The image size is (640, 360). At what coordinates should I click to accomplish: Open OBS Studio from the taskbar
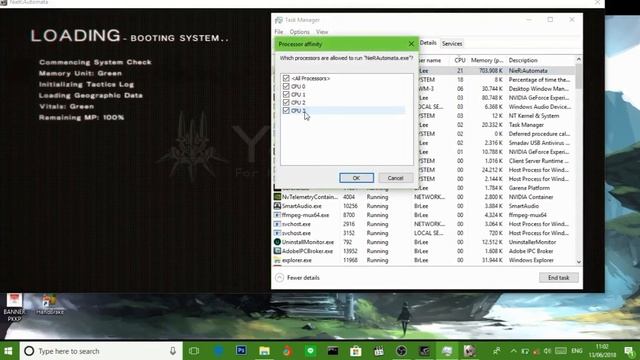coord(401,351)
